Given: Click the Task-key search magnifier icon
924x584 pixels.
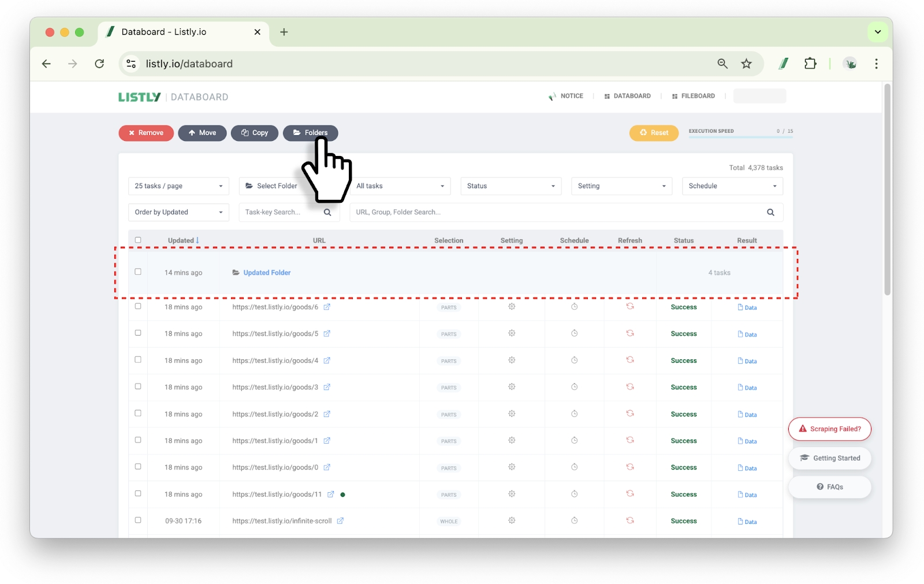Looking at the screenshot, I should pos(327,212).
